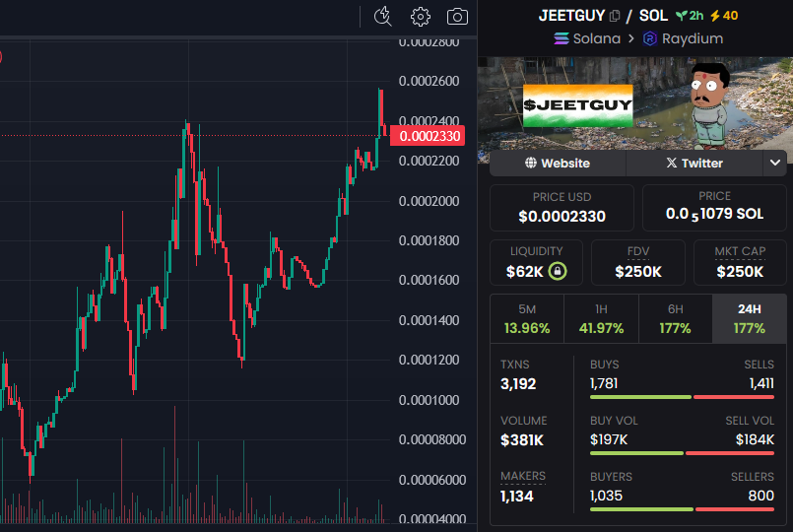
Task: Click the X logo on Twitter button
Action: coord(671,163)
